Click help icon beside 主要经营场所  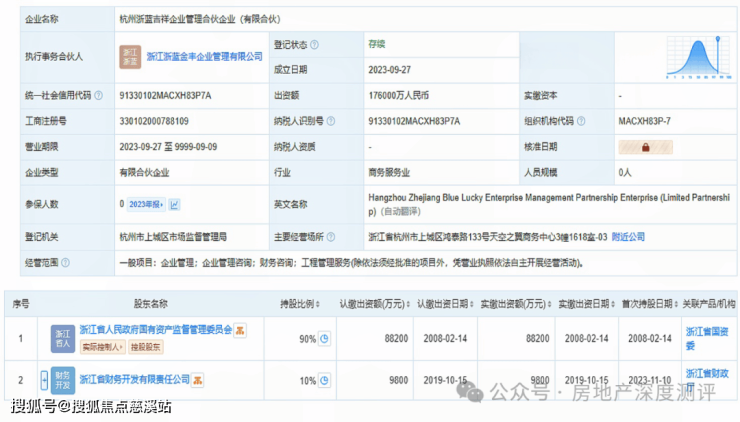331,237
